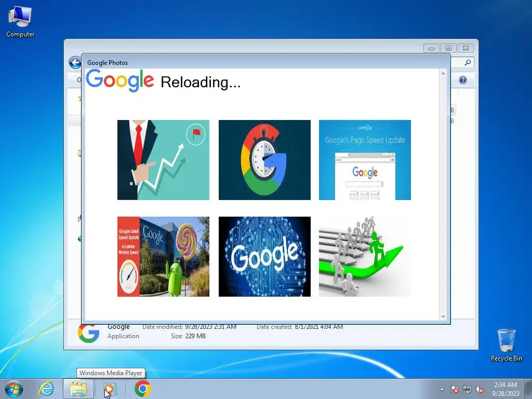Click the Windows Start button
The height and width of the screenshot is (399, 532).
(14, 389)
